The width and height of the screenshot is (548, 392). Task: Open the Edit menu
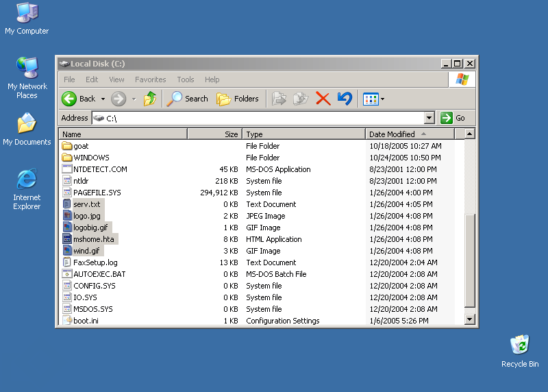(92, 79)
